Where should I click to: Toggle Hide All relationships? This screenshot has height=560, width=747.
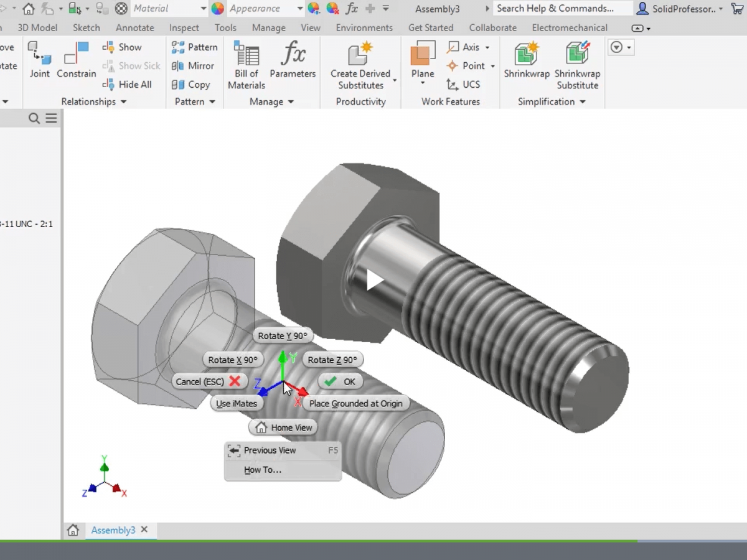point(128,85)
